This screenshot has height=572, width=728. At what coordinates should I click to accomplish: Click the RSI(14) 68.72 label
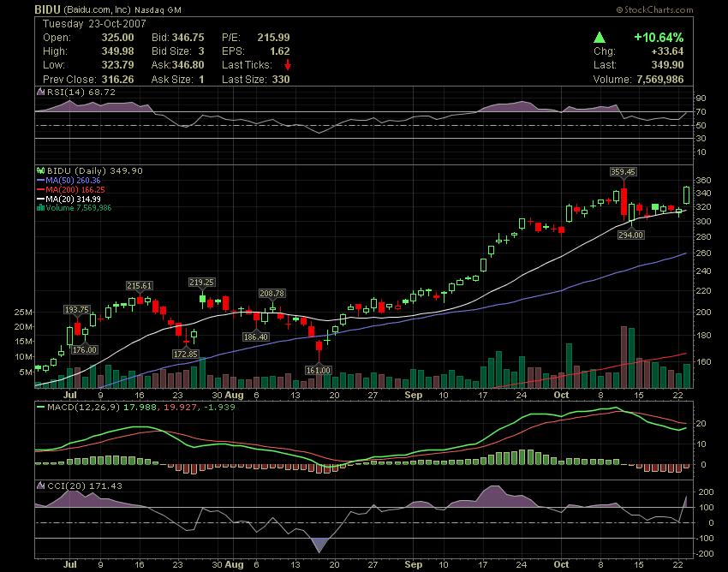pos(81,92)
